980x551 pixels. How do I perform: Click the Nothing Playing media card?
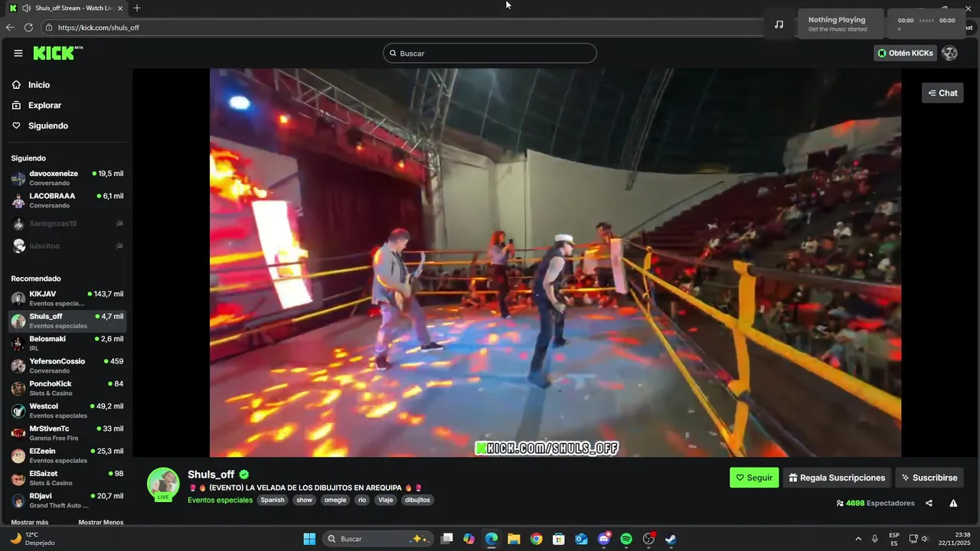click(x=841, y=24)
